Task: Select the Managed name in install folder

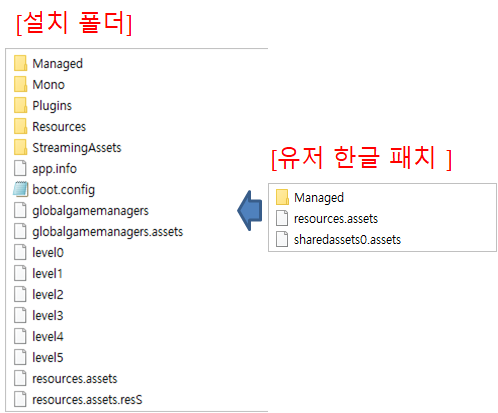Action: pos(58,64)
